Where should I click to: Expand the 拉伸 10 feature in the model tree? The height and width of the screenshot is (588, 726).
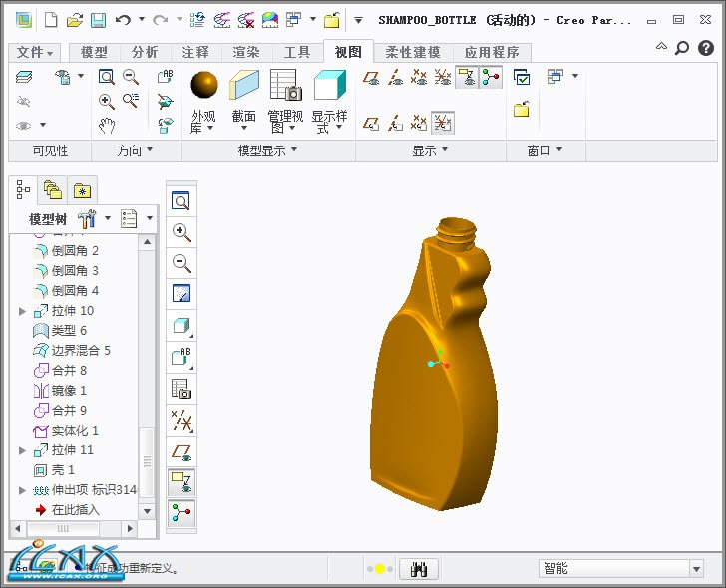coord(23,311)
